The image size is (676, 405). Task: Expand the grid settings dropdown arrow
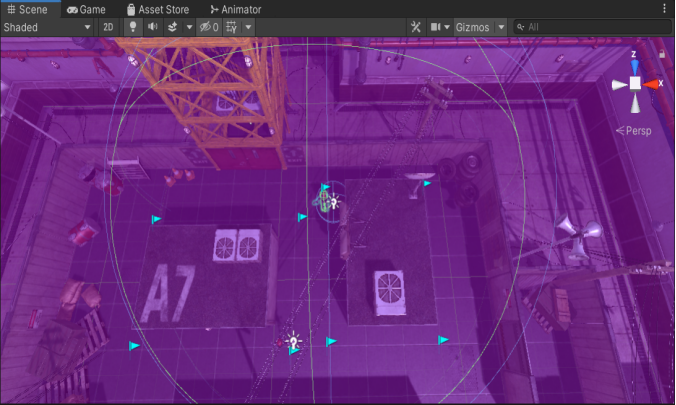coord(248,27)
